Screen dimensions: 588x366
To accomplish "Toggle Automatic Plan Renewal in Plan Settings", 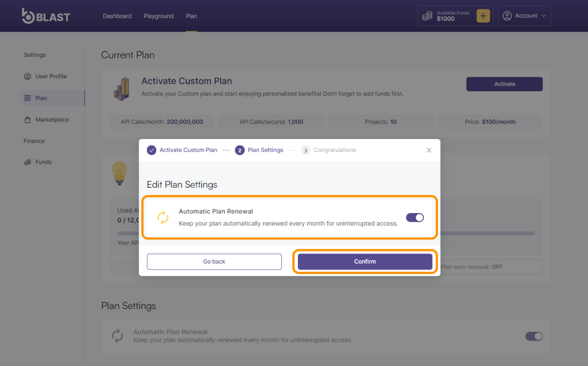I will [x=534, y=336].
